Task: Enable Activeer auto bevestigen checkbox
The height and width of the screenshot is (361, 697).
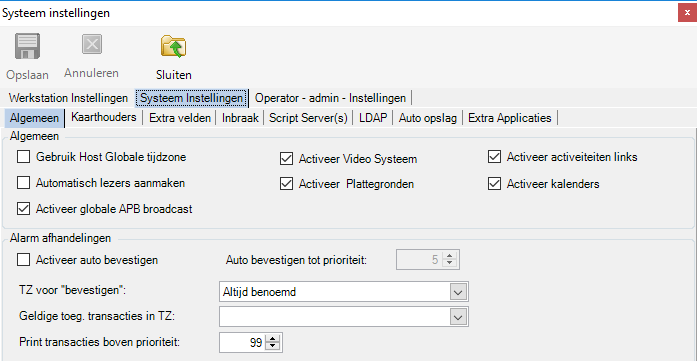Action: coord(23,260)
